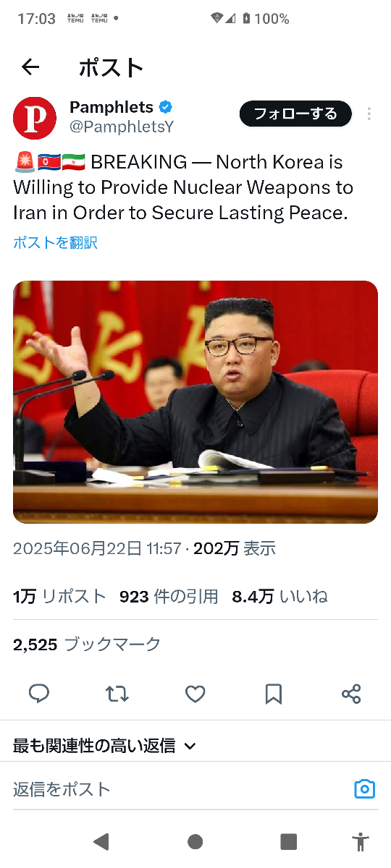This screenshot has height=868, width=391.
Task: Like the post with heart icon
Action: tap(195, 694)
